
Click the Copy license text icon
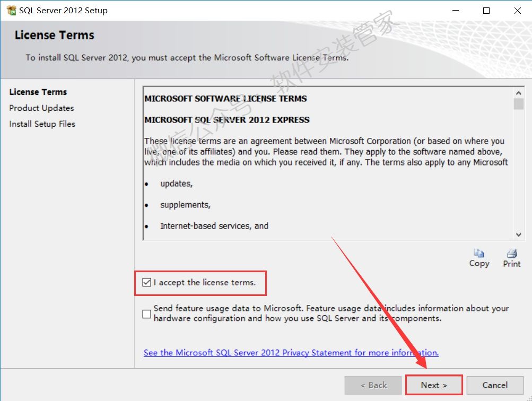(479, 253)
